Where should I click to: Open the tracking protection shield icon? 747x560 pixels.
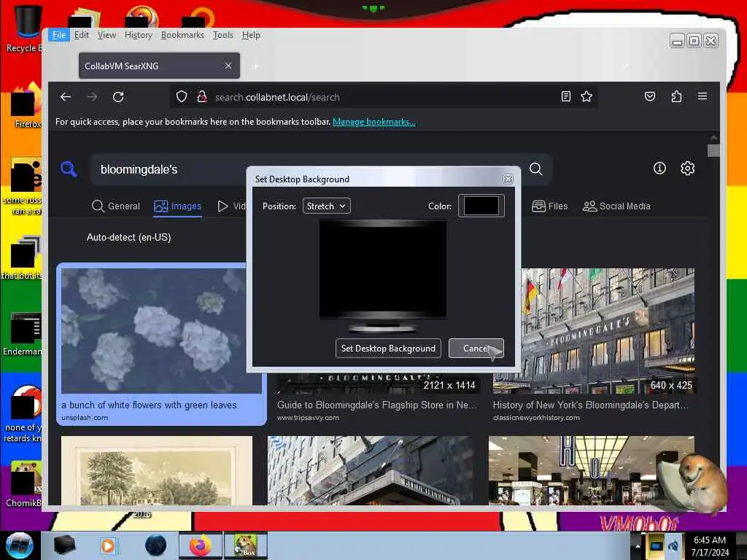pos(182,97)
